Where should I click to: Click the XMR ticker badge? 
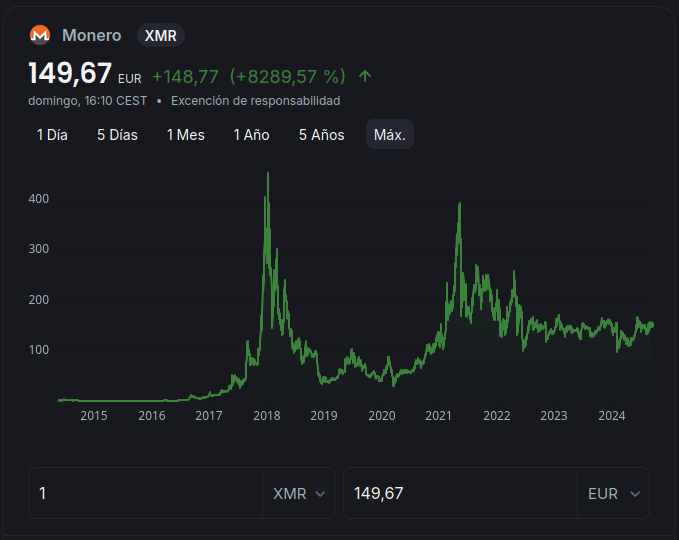click(161, 35)
